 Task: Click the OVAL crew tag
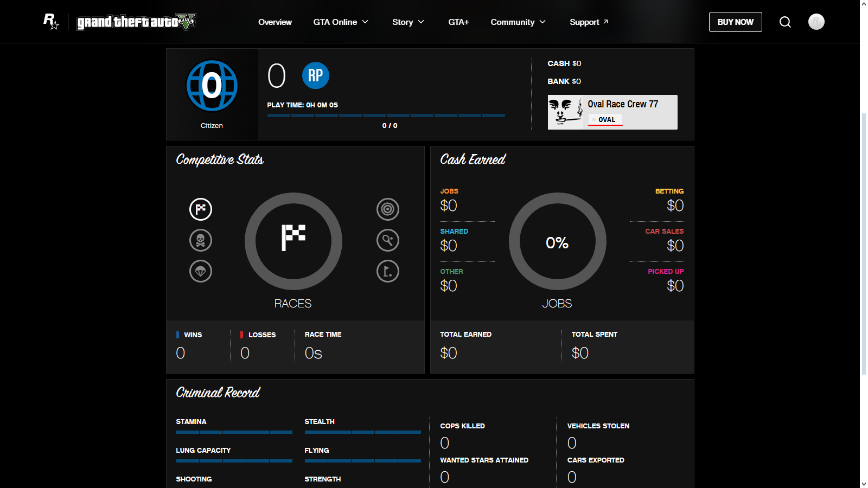pyautogui.click(x=605, y=120)
